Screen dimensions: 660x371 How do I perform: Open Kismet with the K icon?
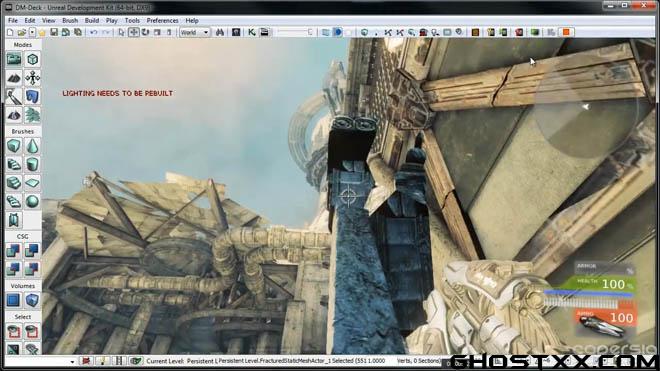(x=252, y=32)
